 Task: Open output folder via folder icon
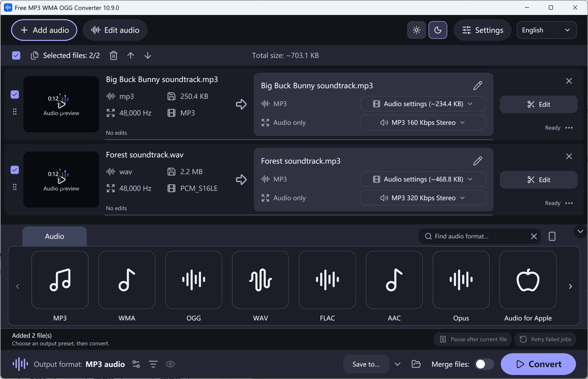(416, 364)
